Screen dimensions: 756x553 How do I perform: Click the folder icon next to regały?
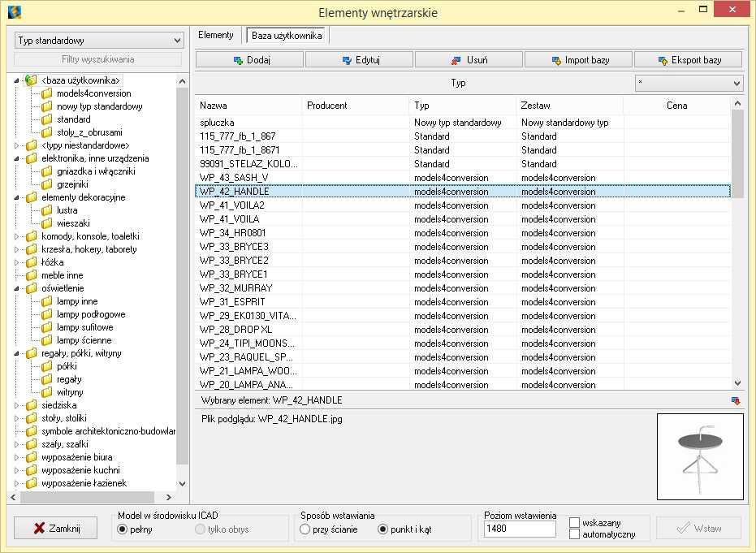point(47,379)
